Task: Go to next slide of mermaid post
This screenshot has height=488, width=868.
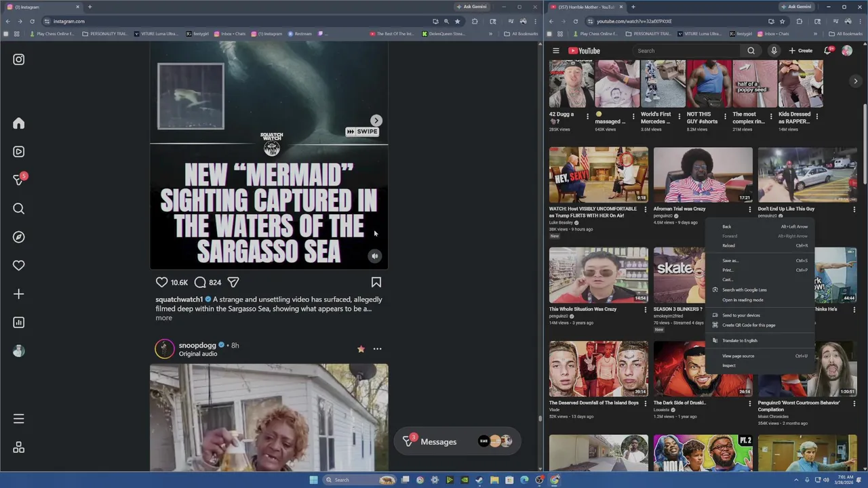Action: tap(376, 121)
